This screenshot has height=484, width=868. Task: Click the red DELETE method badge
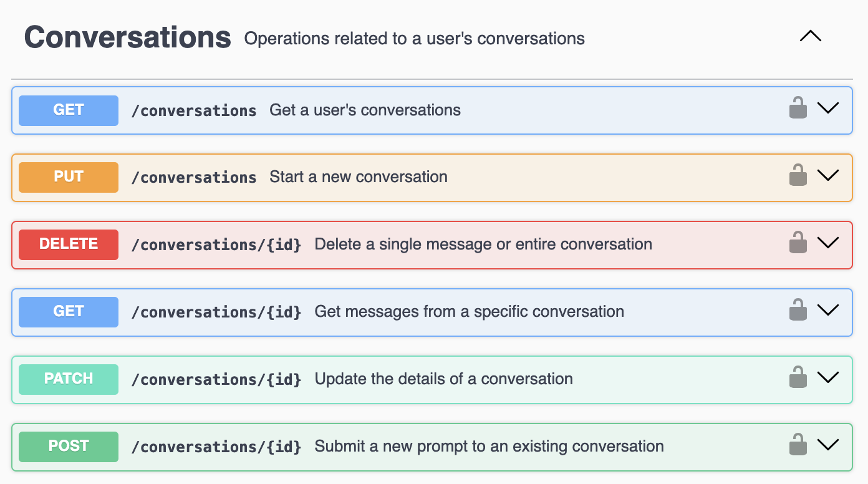(x=69, y=244)
